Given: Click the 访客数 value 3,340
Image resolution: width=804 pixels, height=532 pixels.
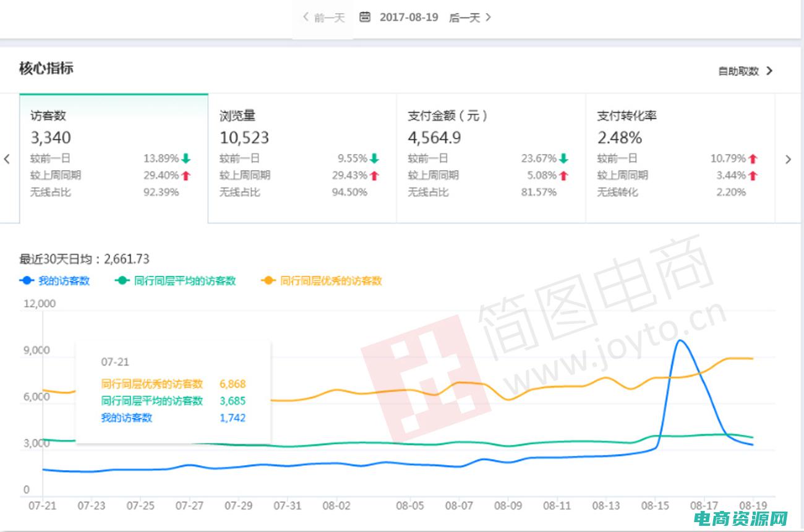Looking at the screenshot, I should (51, 137).
